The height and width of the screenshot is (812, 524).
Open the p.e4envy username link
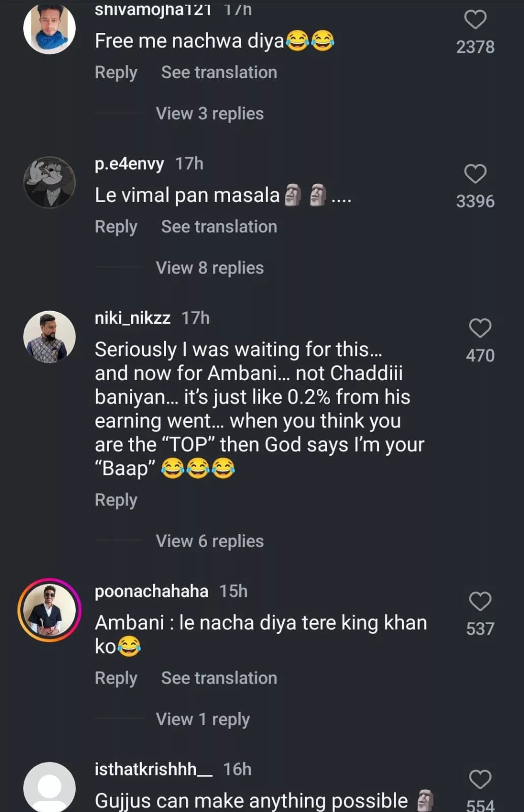(x=129, y=164)
